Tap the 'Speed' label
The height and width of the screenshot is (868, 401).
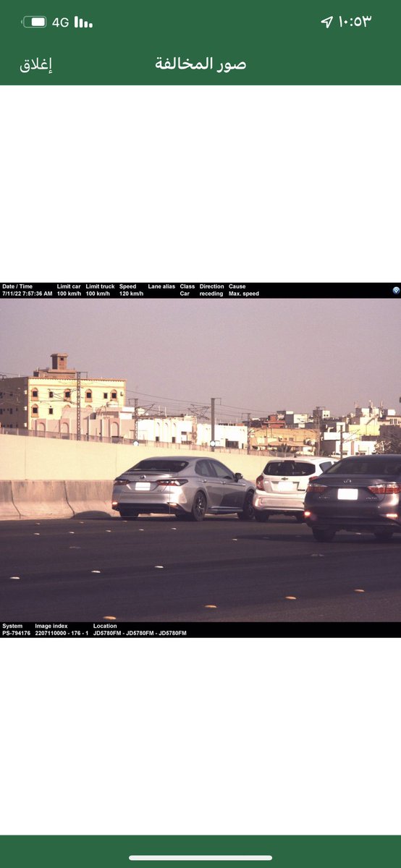tap(127, 286)
